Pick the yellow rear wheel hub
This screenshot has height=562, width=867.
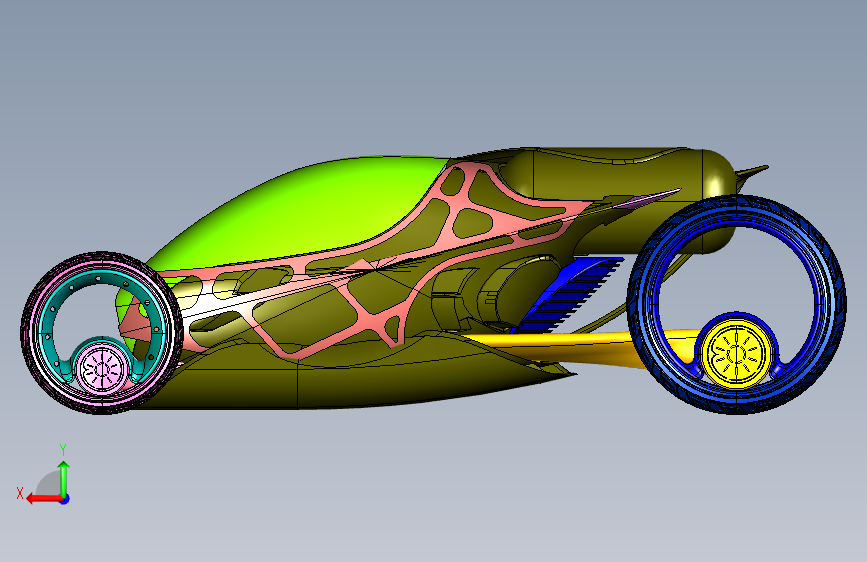click(737, 353)
